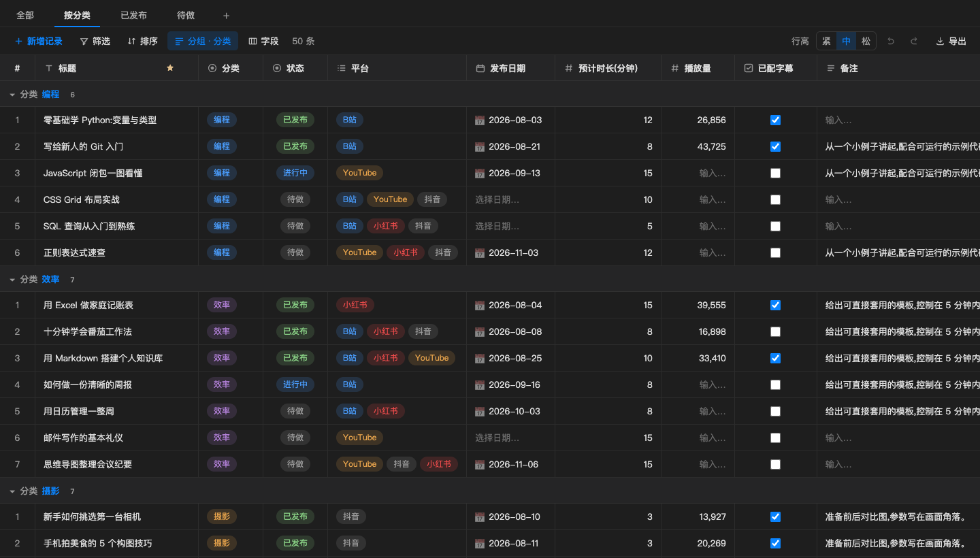
Task: Set row height to 松
Action: [866, 42]
